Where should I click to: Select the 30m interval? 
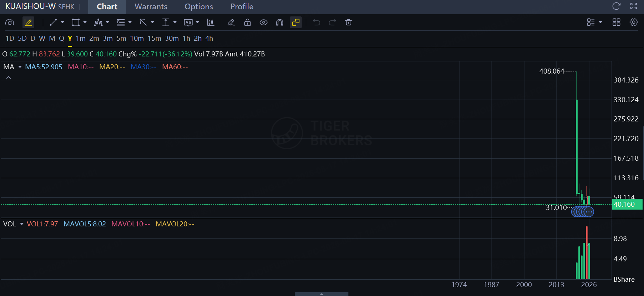(x=172, y=38)
